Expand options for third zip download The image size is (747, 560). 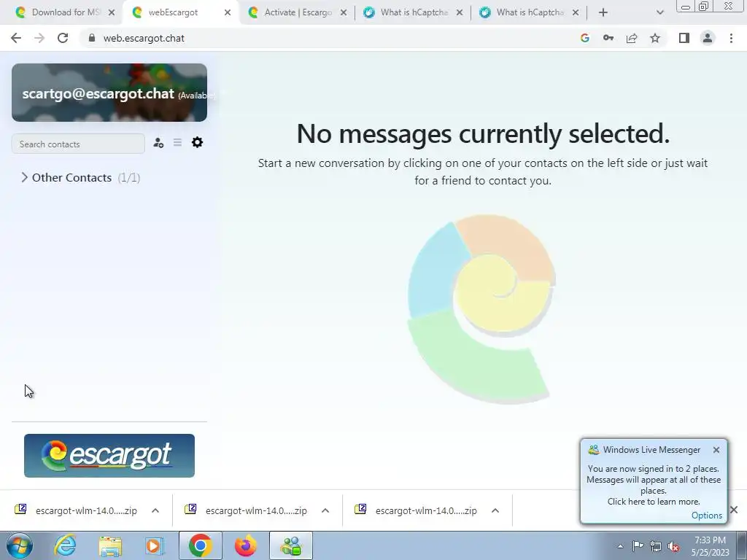pyautogui.click(x=495, y=510)
